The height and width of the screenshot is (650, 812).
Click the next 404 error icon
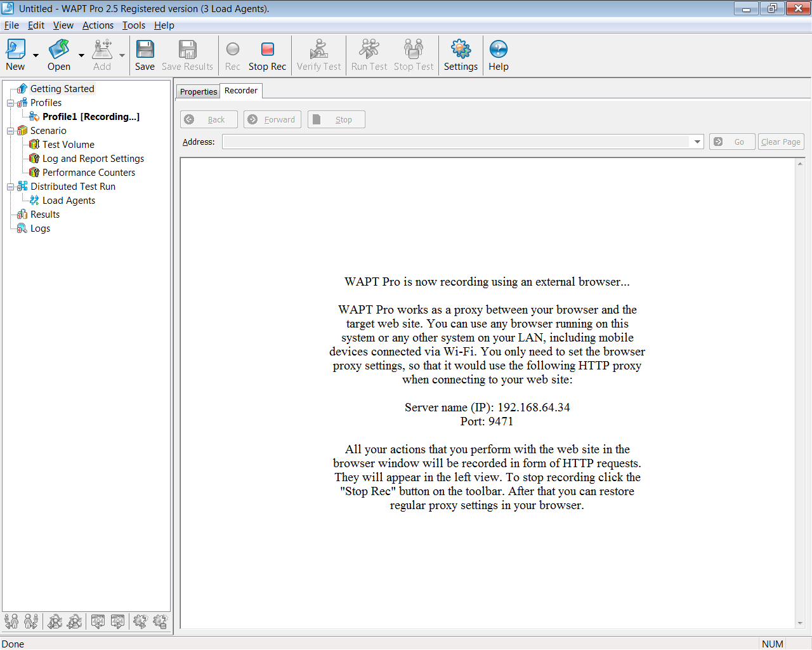(x=117, y=621)
